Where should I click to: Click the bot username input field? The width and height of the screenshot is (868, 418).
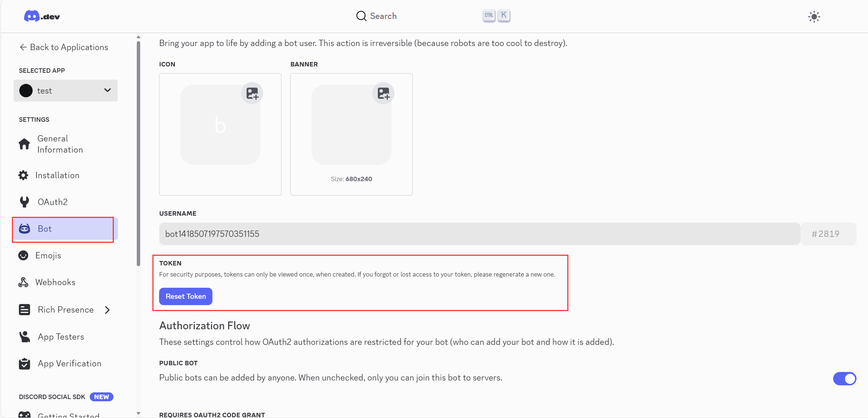[x=479, y=234]
